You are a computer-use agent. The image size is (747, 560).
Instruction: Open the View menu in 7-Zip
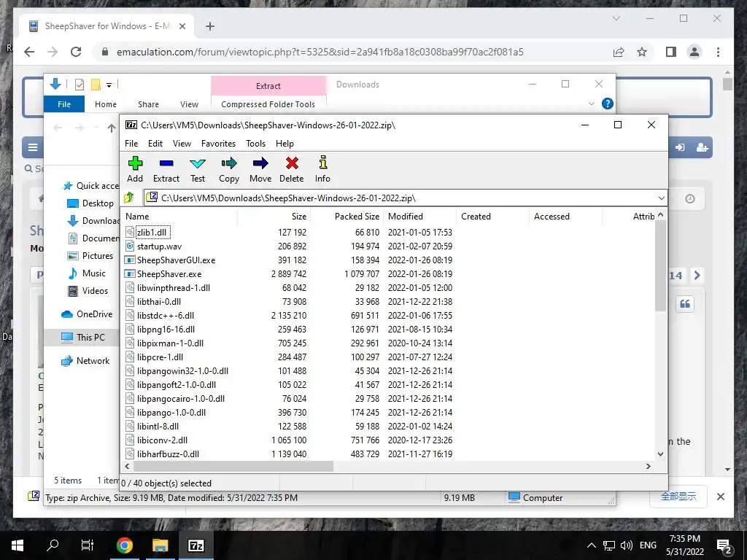[182, 144]
